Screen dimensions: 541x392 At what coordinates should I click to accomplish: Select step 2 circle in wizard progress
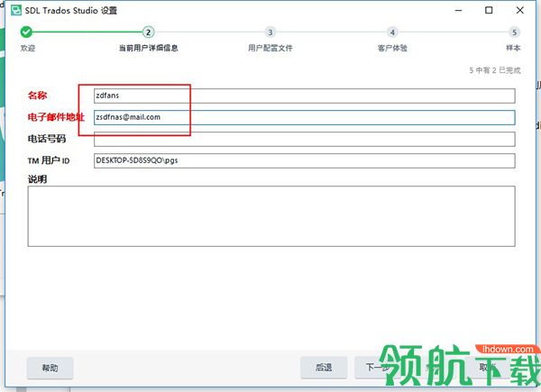(x=149, y=32)
